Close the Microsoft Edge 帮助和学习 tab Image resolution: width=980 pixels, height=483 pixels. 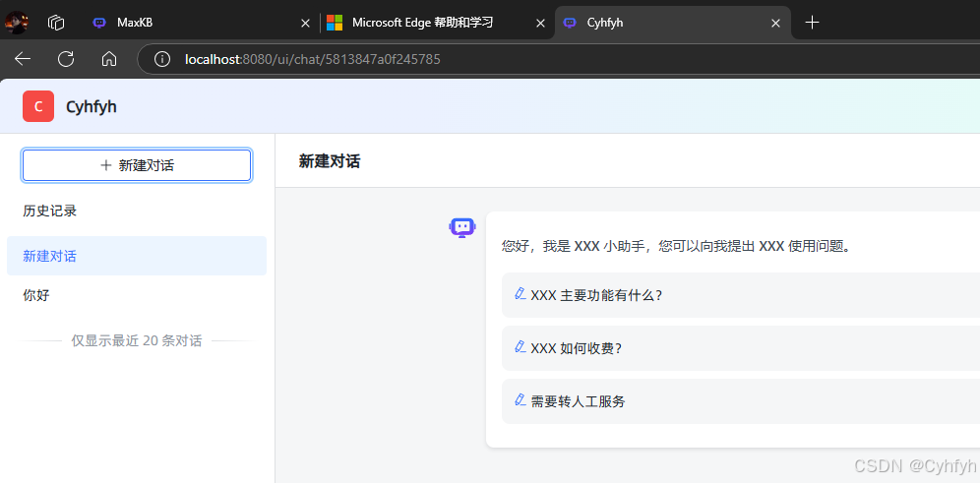click(540, 24)
